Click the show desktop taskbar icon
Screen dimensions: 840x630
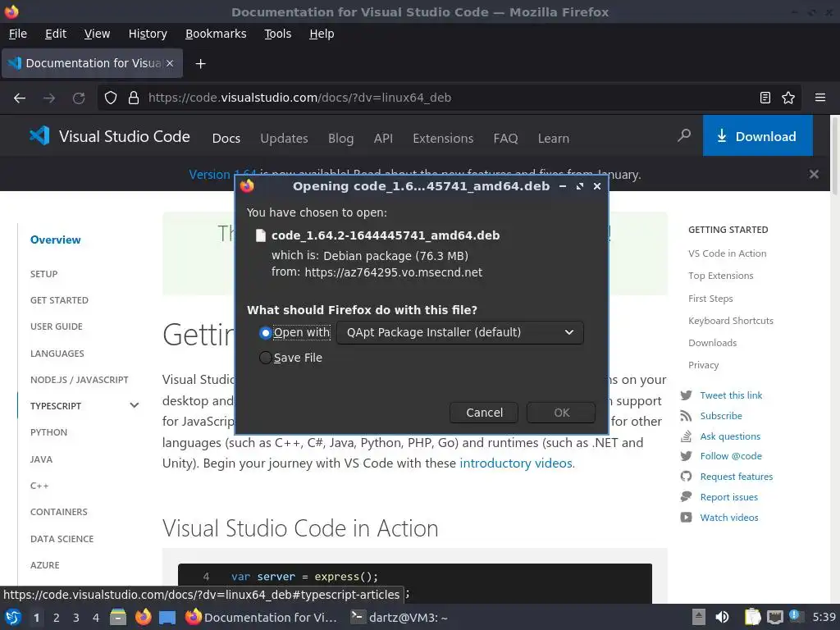(167, 618)
